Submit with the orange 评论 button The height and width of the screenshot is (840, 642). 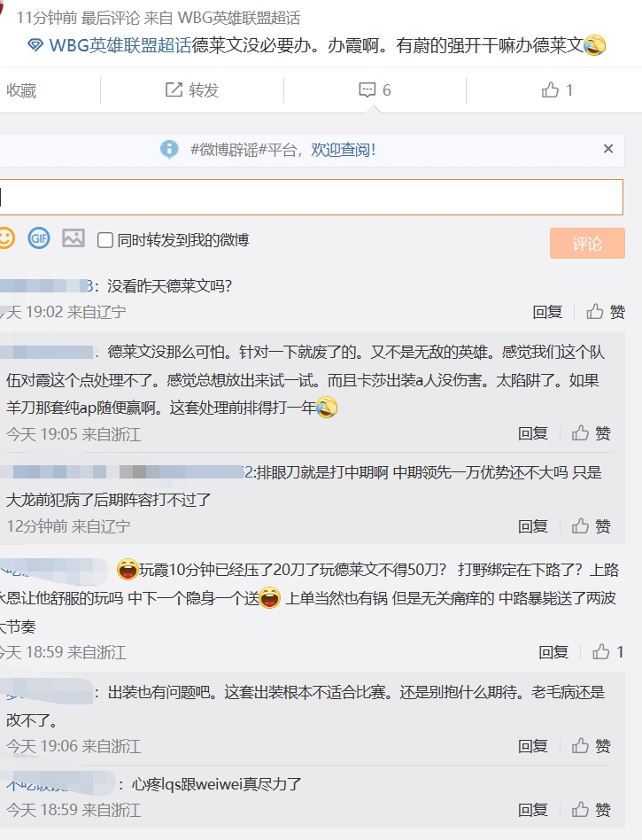pos(587,244)
